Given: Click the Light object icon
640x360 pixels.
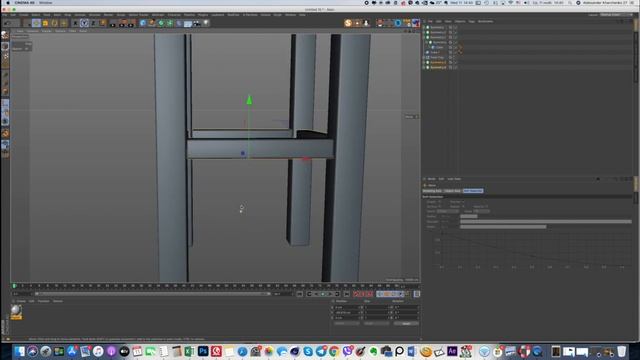Looking at the screenshot, I should tap(206, 23).
